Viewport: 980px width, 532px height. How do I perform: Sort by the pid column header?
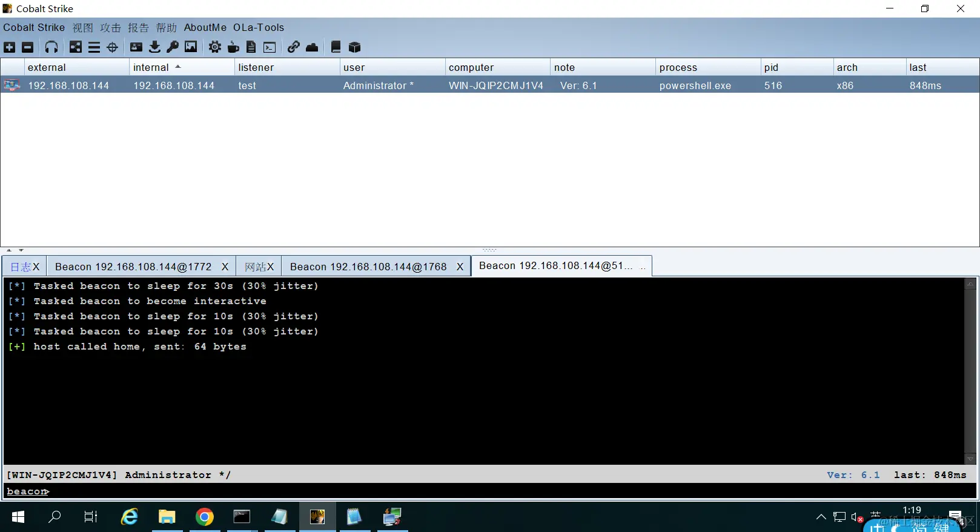(x=797, y=67)
